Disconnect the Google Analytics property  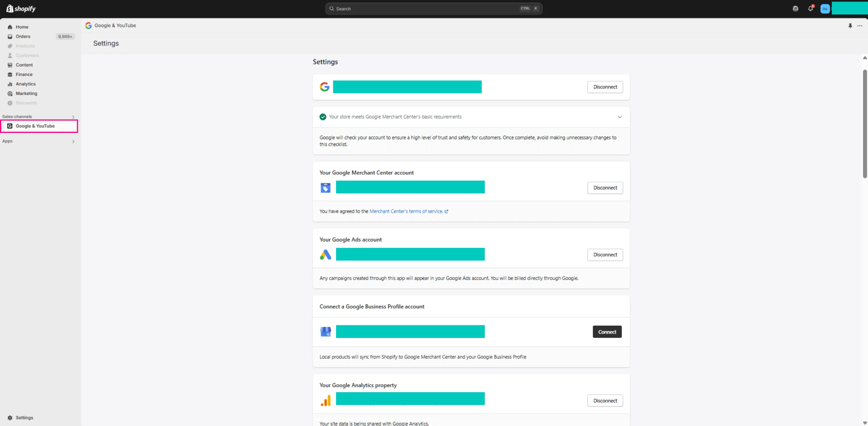click(605, 400)
